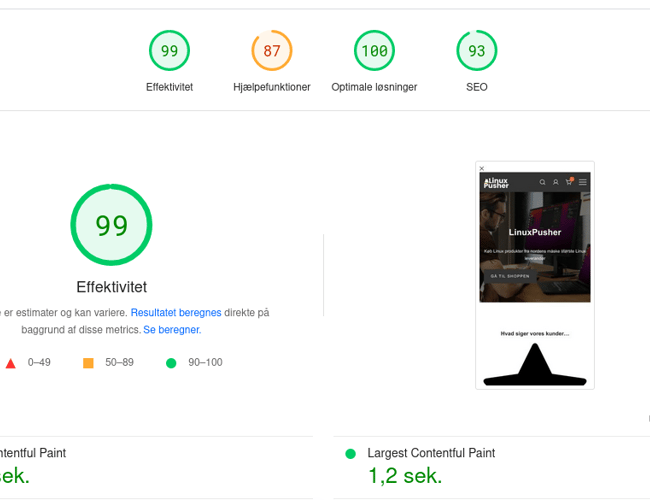Click the LinuxPusher logo in the preview header
Viewport: 650px width, 500px height.
(496, 182)
